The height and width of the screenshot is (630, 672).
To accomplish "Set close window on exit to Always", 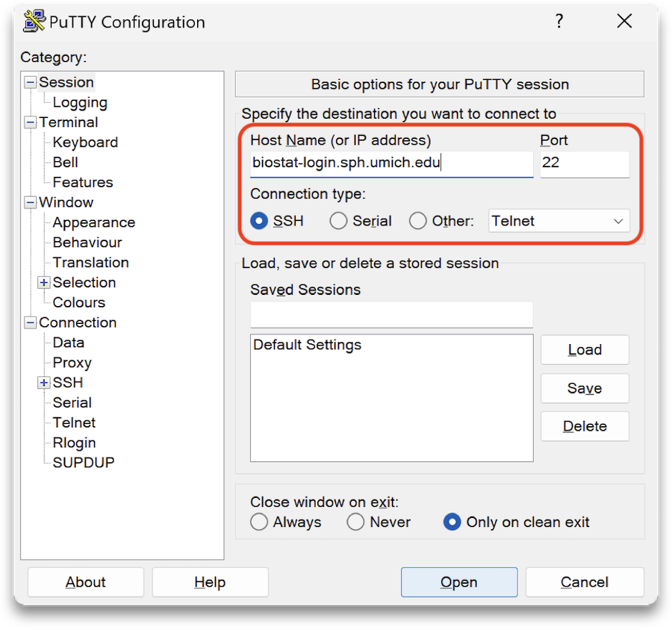I will coord(259,523).
